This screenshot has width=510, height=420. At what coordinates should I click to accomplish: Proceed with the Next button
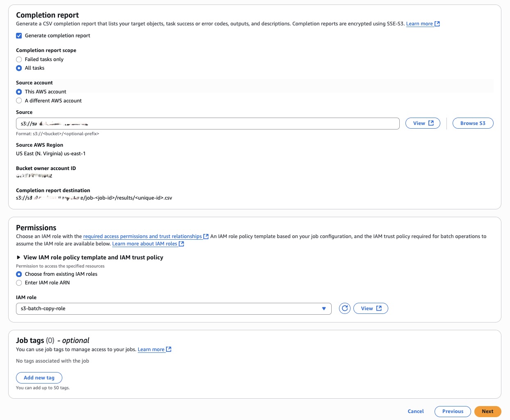487,411
